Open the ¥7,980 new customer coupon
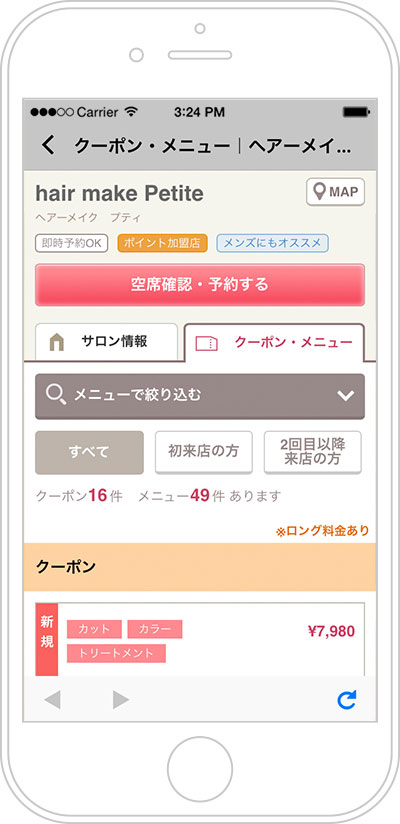 200,639
